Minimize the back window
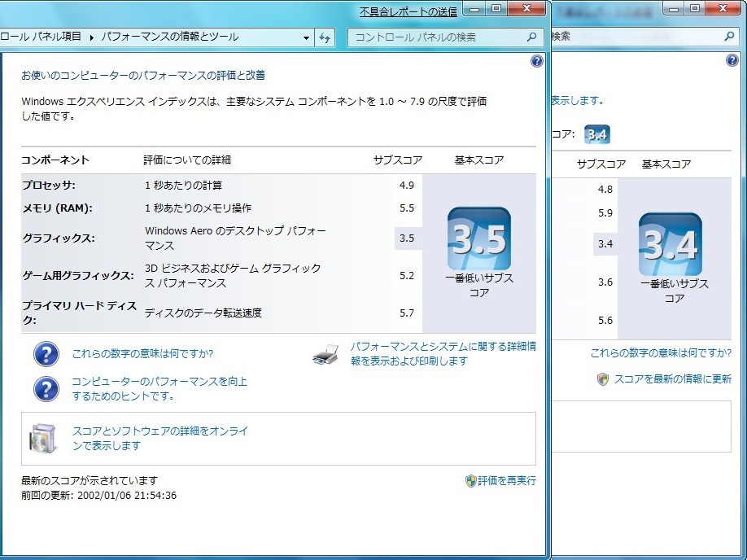The width and height of the screenshot is (747, 560). point(673,8)
